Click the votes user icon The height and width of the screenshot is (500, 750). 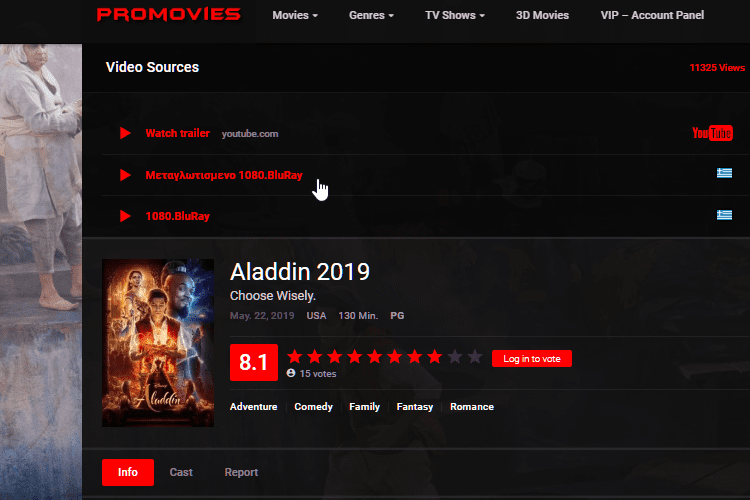coord(291,373)
